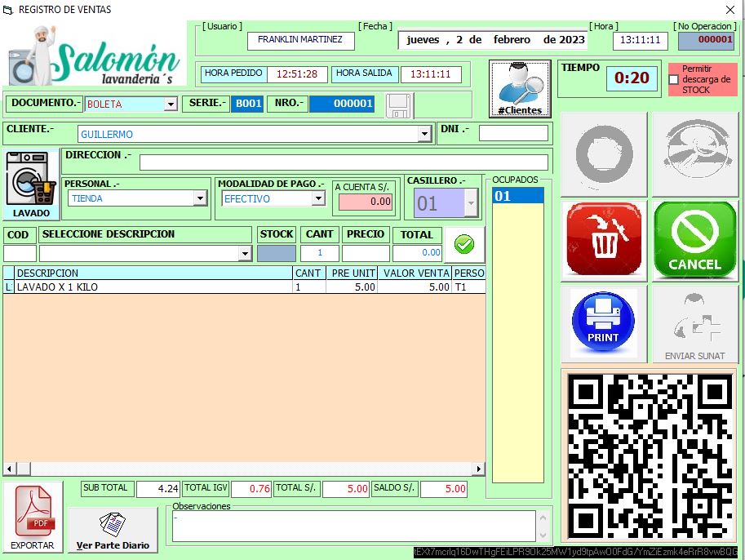Click the table's horizontal scrollbar right arrow
This screenshot has width=745, height=560.
[479, 469]
